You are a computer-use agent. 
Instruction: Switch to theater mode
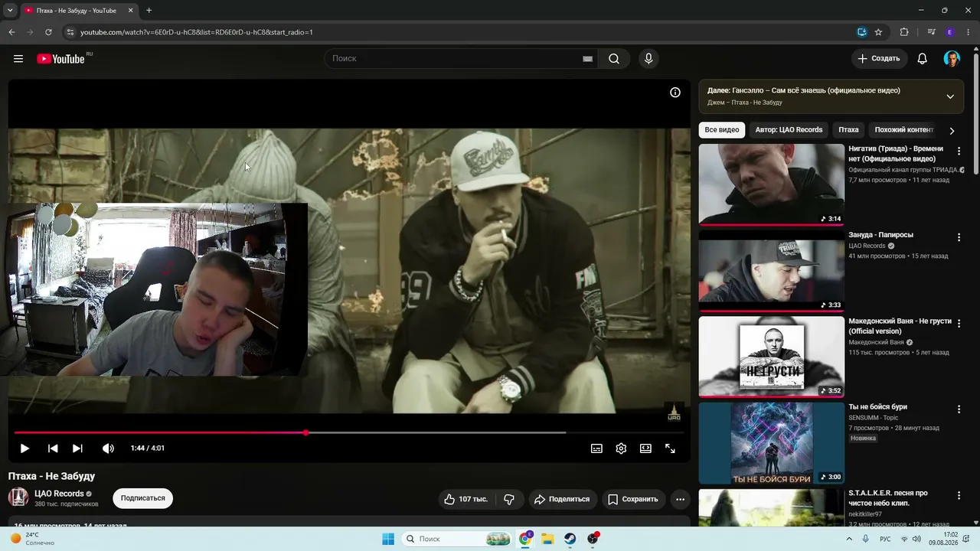(645, 448)
